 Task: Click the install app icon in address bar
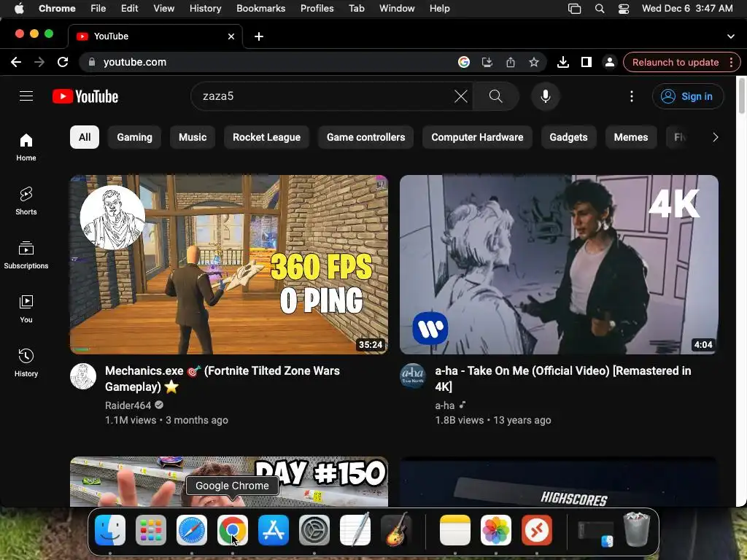tap(487, 62)
